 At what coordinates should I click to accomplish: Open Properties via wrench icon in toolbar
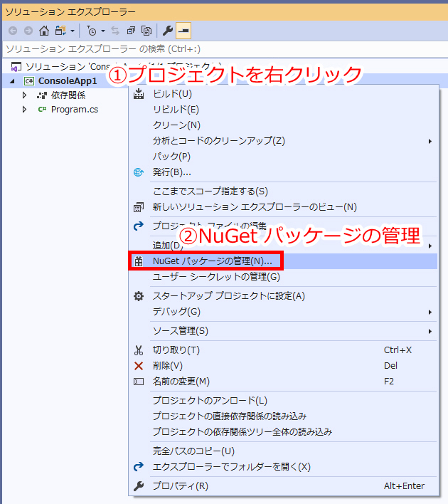pyautogui.click(x=168, y=31)
